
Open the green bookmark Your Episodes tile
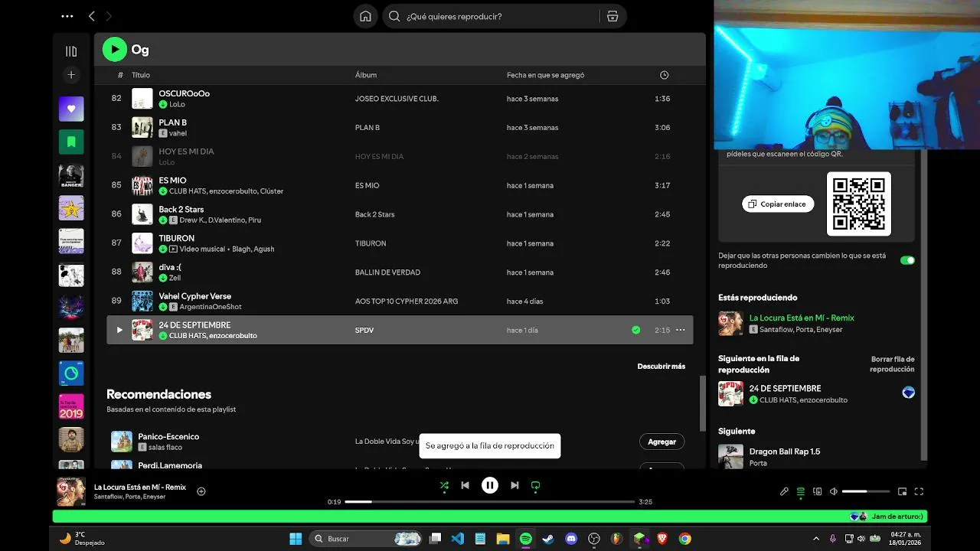[x=71, y=142]
